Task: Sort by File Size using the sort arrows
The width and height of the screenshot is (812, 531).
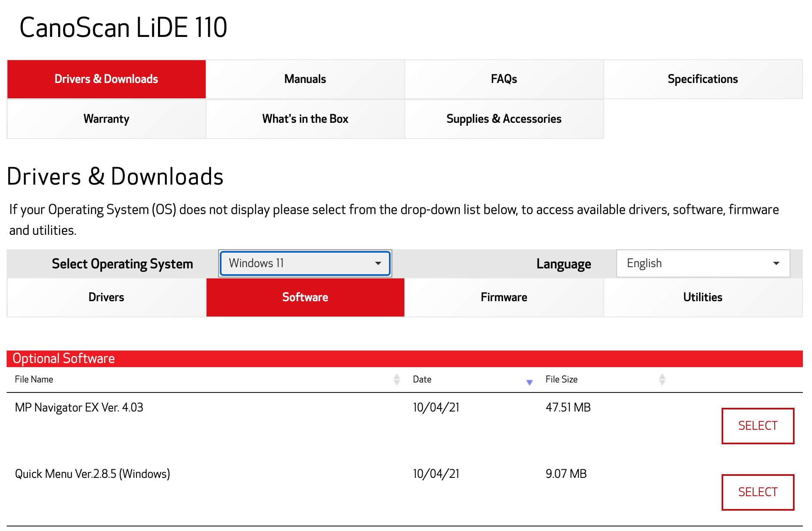Action: [662, 379]
